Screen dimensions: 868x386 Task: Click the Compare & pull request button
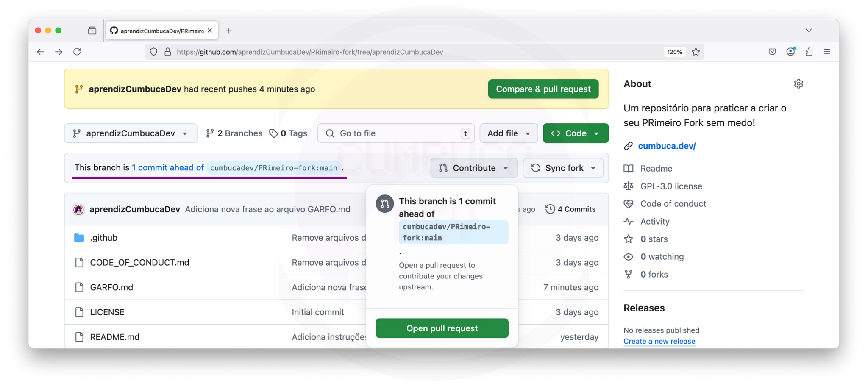click(543, 89)
